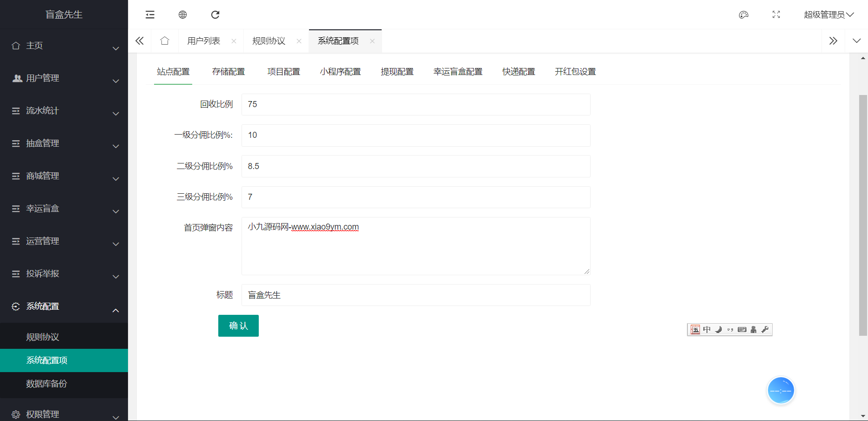Viewport: 868px width, 421px height.
Task: Open the tab options dropdown chevron
Action: coord(856,41)
